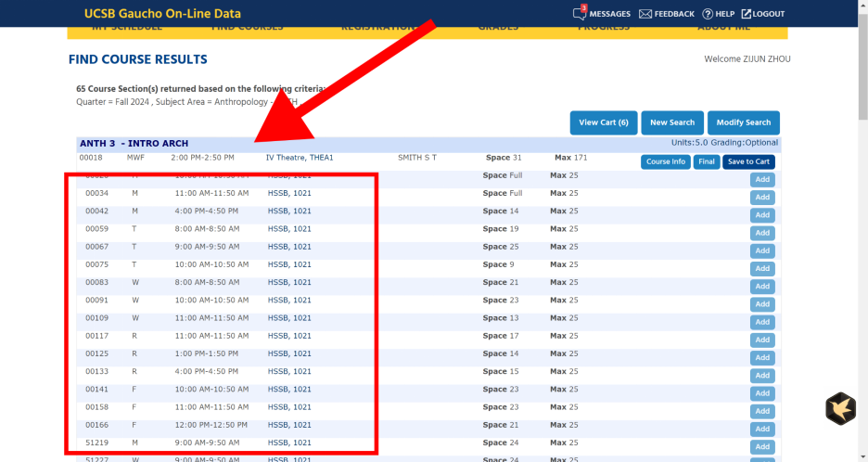The width and height of the screenshot is (868, 462).
Task: Click the UCSB Gaucho On-Line Data title
Action: 162,14
